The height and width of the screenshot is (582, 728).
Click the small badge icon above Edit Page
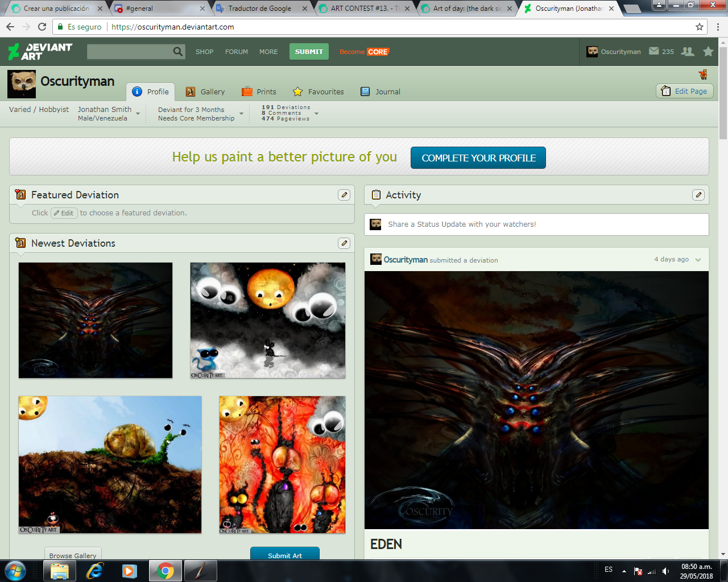coord(703,74)
